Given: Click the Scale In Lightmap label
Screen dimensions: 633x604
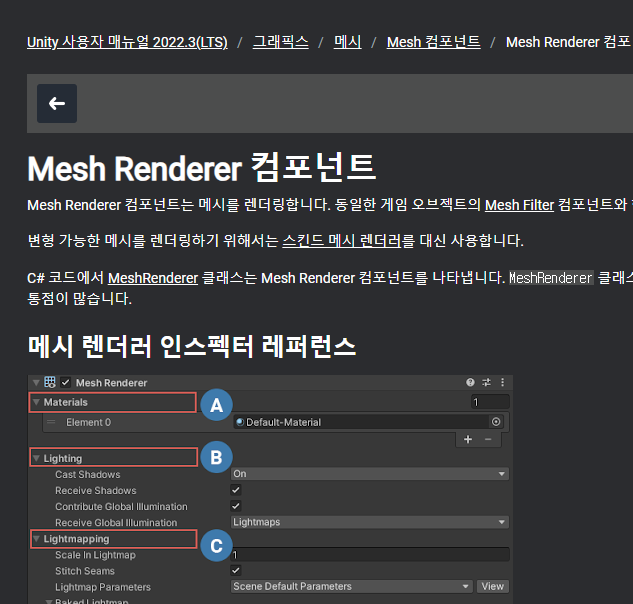Looking at the screenshot, I should (95, 555).
